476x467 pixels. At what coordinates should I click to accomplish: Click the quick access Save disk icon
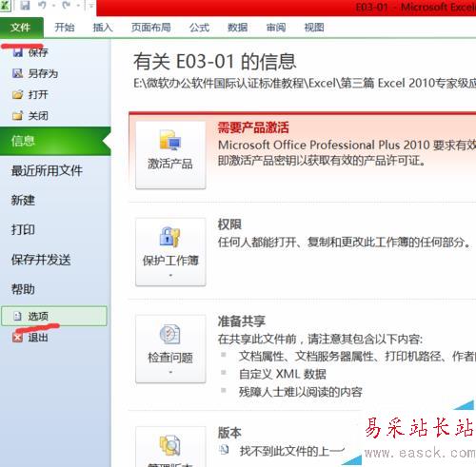[x=26, y=6]
